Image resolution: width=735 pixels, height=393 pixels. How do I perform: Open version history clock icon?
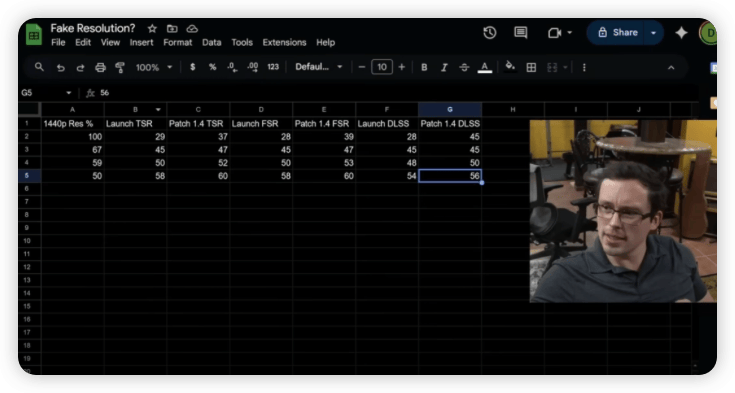[490, 32]
